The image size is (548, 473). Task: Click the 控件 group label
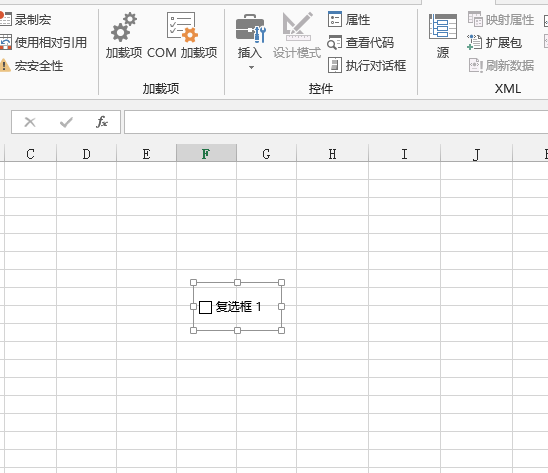(x=321, y=88)
